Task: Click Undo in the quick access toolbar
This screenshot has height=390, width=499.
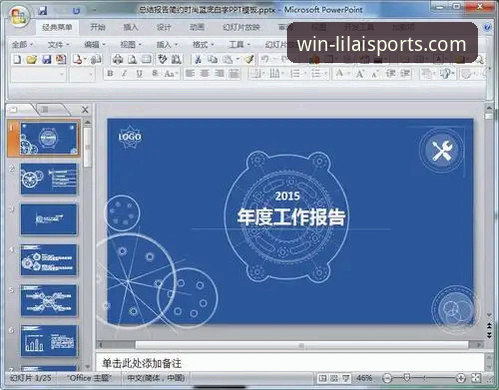Action: [76, 11]
